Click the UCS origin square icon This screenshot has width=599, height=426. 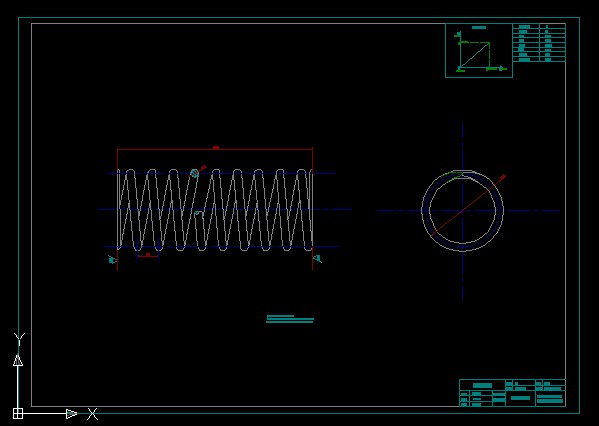point(18,413)
